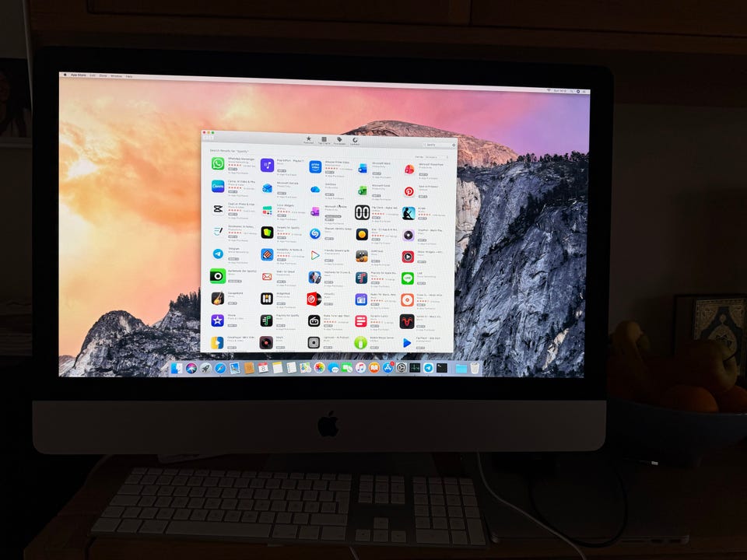Launch Siri from the Dock
Screen dimensions: 747x560
coord(191,368)
